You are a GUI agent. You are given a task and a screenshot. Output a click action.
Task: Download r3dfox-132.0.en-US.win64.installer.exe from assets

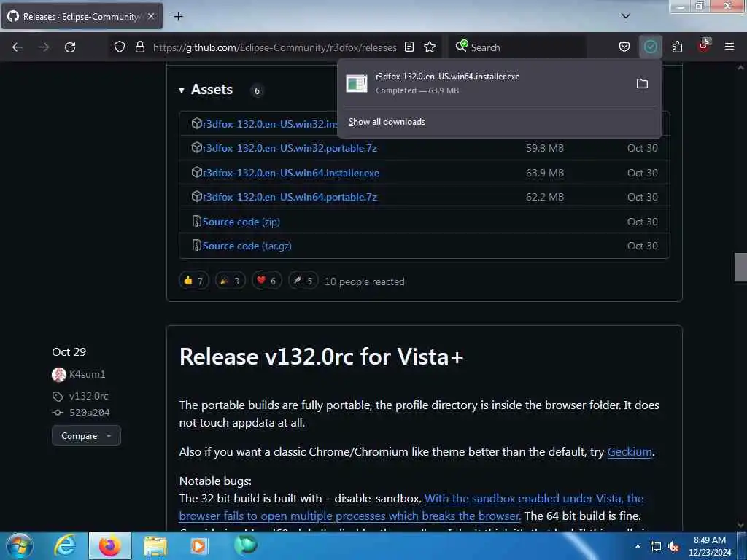pos(290,173)
